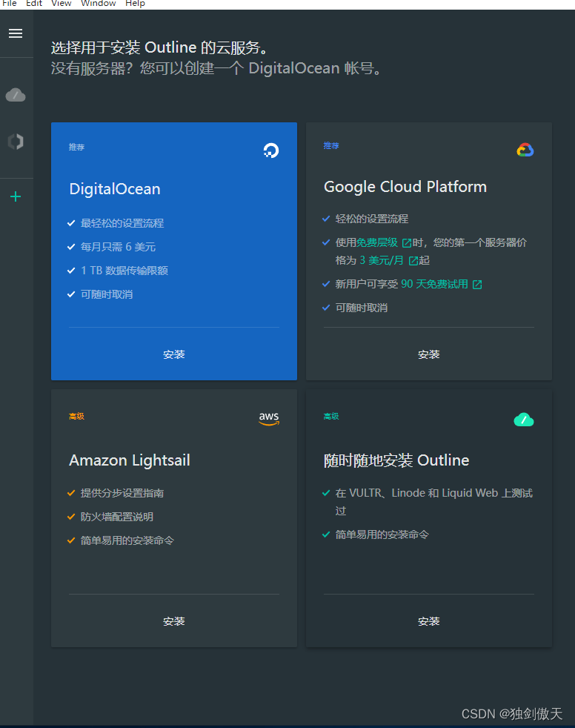Click the 选择用于安装 Outline 的云服务 heading
Screen dimensions: 575x728
tap(161, 47)
